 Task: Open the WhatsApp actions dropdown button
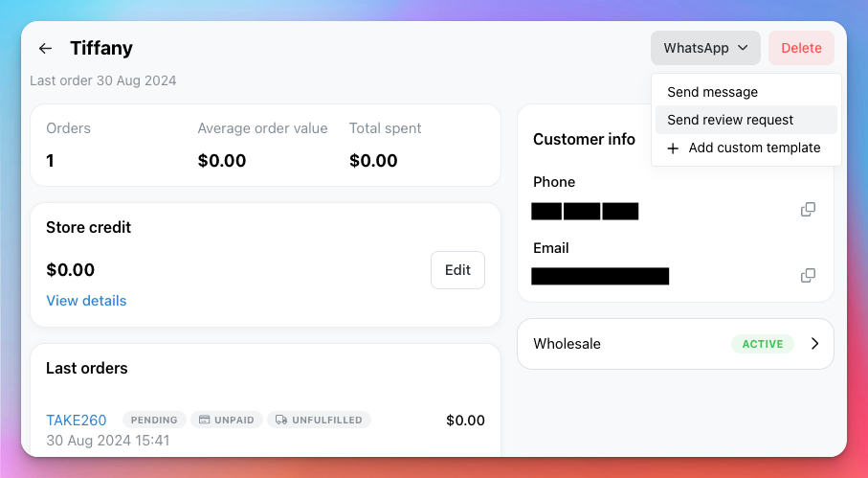point(705,48)
